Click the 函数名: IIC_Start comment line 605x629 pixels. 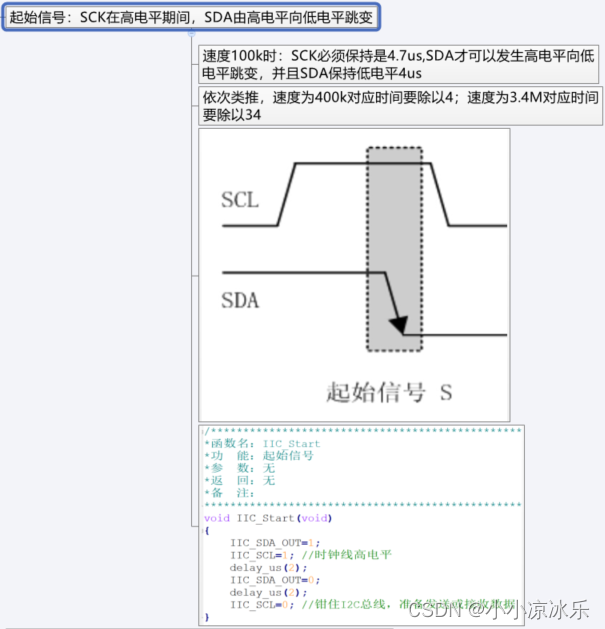click(262, 443)
